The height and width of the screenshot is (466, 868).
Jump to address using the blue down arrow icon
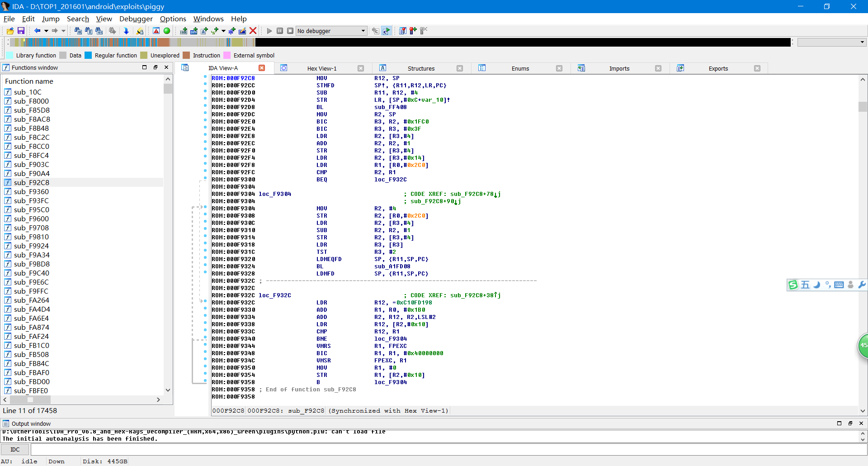pos(126,31)
